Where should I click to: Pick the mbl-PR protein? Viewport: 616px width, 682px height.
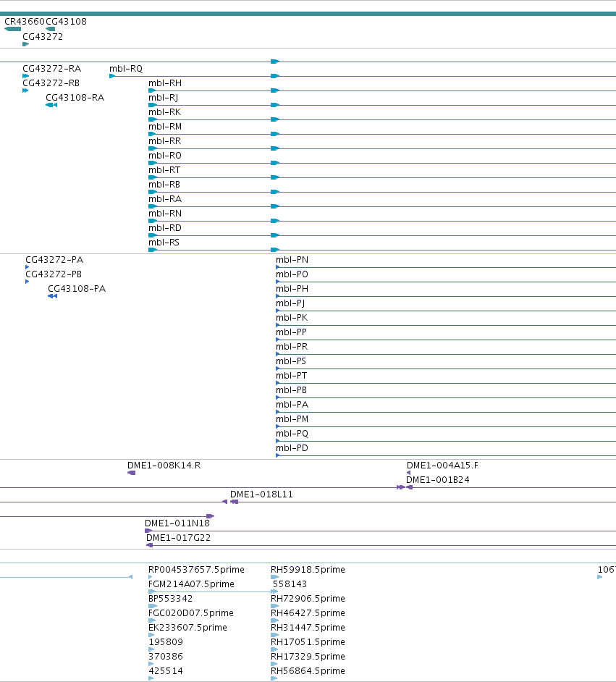point(292,347)
